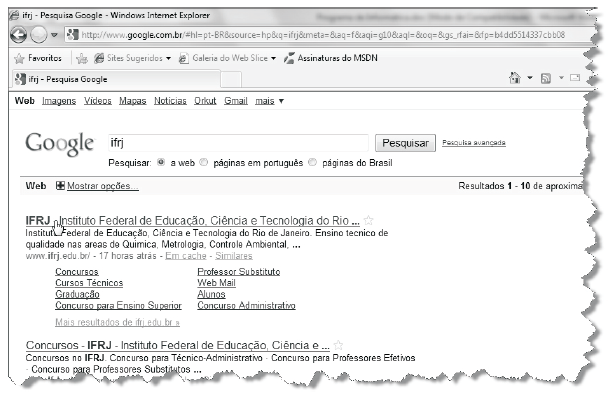Select the 'ifrj - Pesquisa Google' tab
Screen dimensions: 613x395
point(116,79)
